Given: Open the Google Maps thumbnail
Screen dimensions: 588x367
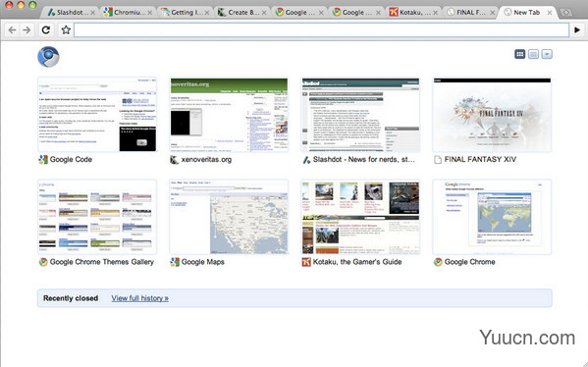Looking at the screenshot, I should (x=229, y=217).
